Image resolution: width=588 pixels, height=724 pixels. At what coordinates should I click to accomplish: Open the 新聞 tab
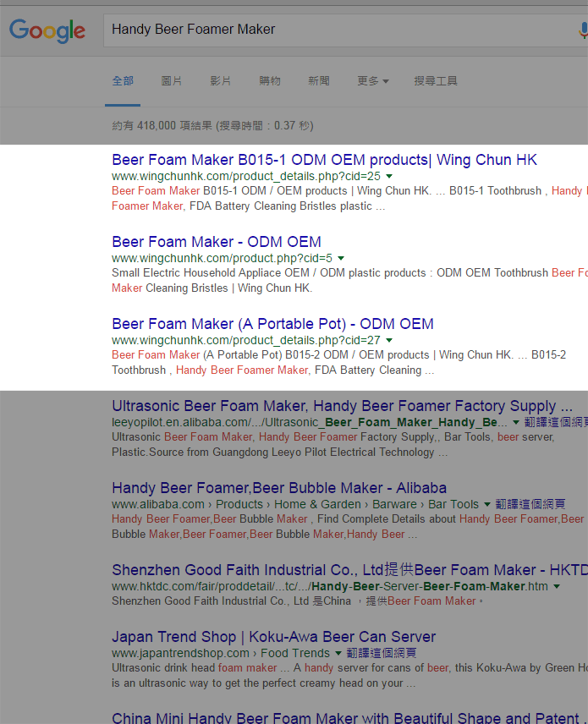point(319,81)
